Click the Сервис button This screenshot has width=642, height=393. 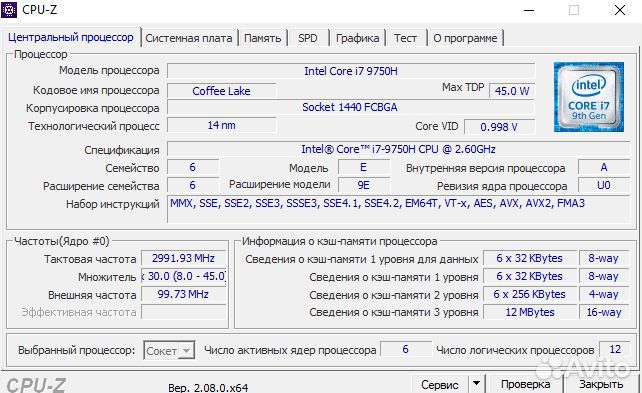tap(440, 384)
